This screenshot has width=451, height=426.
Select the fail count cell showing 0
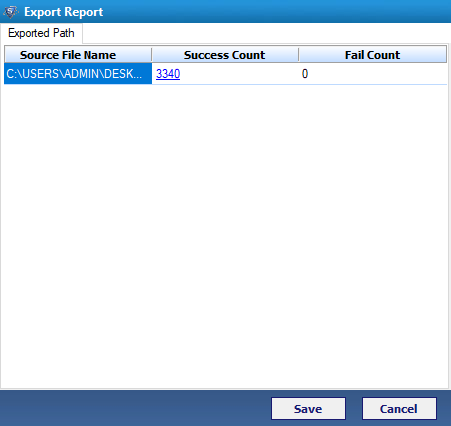(305, 74)
